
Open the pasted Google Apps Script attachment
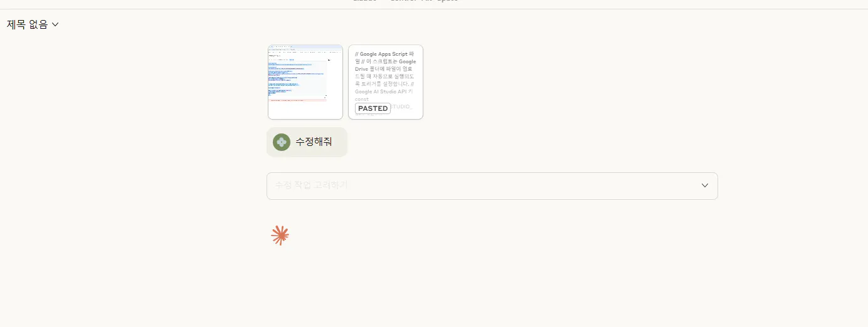[386, 82]
